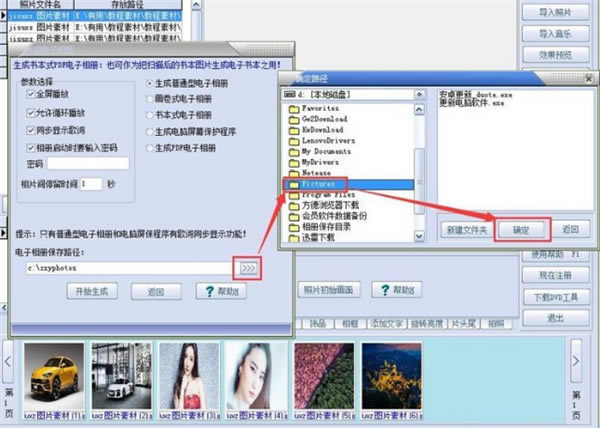Image resolution: width=600 pixels, height=428 pixels.
Task: Toggle the 允许循环播放 checkbox
Action: point(31,113)
